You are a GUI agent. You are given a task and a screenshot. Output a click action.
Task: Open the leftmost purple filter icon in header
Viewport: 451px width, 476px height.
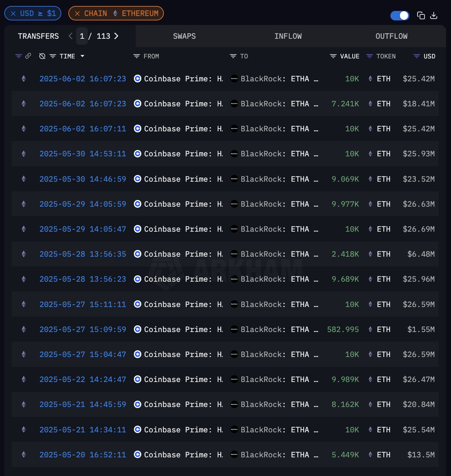(19, 56)
